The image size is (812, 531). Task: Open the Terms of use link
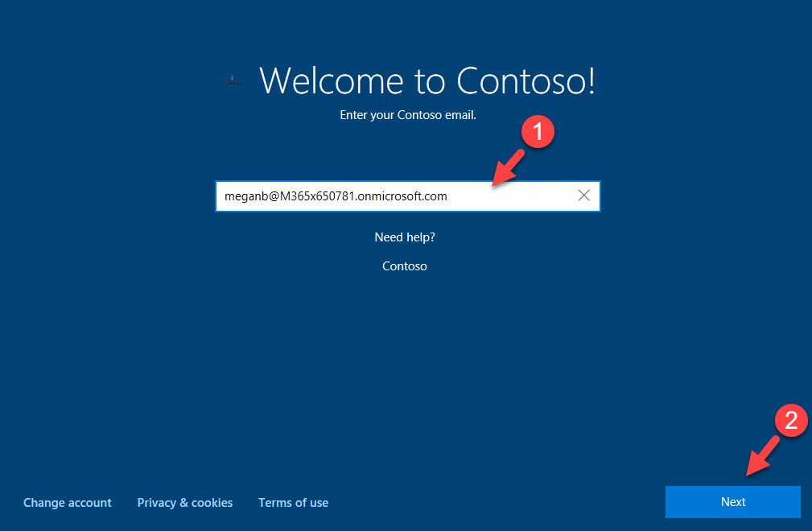(293, 503)
